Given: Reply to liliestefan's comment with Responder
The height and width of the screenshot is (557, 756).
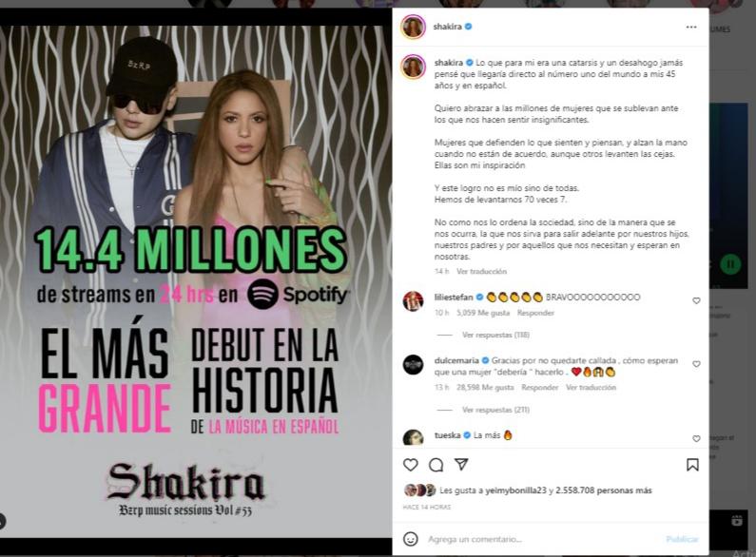Looking at the screenshot, I should 535,313.
